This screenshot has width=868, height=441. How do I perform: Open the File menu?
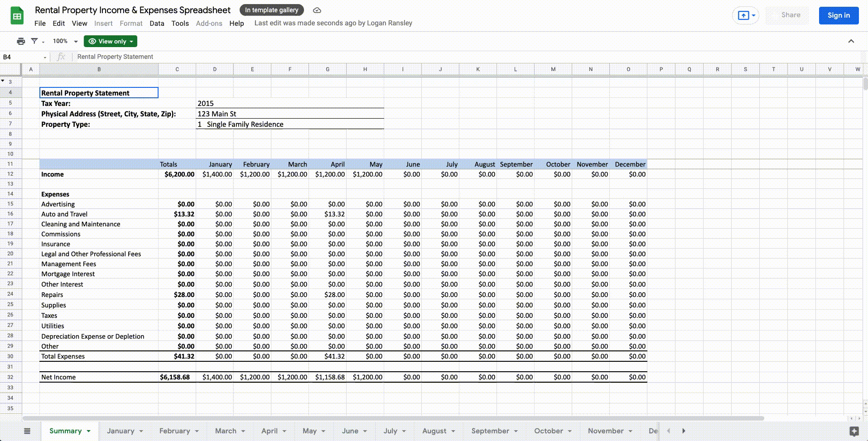(40, 24)
